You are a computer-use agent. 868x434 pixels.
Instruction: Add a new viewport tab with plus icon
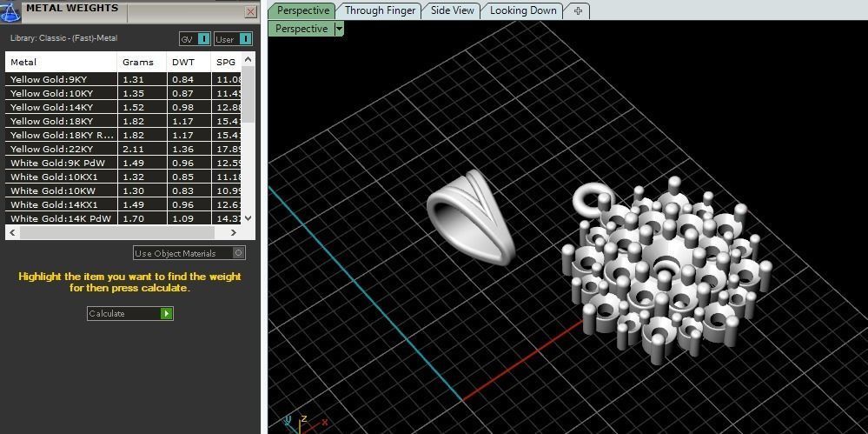[578, 10]
